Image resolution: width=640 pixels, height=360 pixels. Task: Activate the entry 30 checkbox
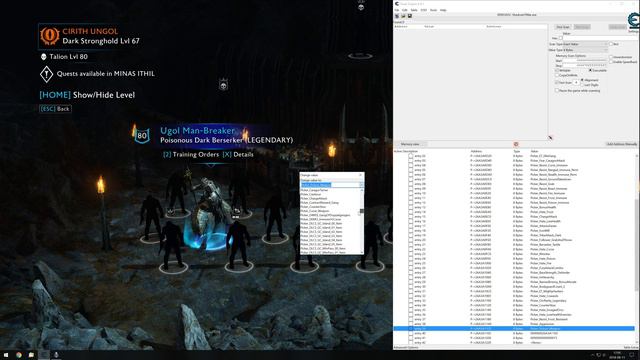[x=411, y=287]
